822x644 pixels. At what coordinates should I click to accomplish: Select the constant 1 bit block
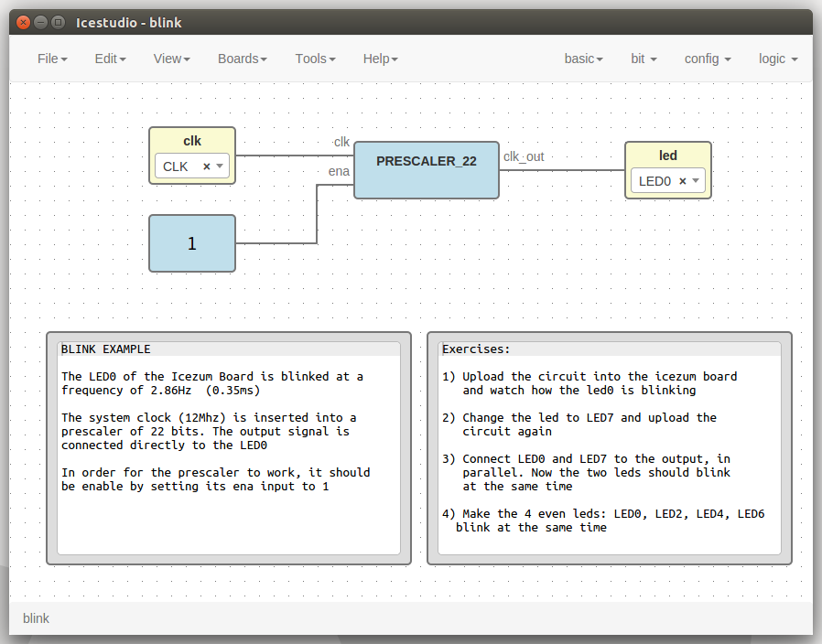click(192, 243)
